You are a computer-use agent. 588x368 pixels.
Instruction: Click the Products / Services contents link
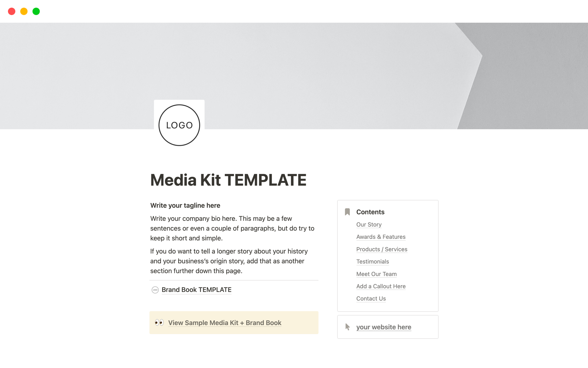tap(381, 249)
